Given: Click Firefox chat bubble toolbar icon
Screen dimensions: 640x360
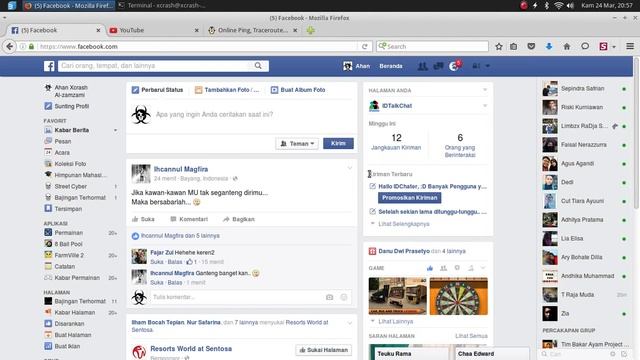Looking at the screenshot, I should [x=585, y=46].
